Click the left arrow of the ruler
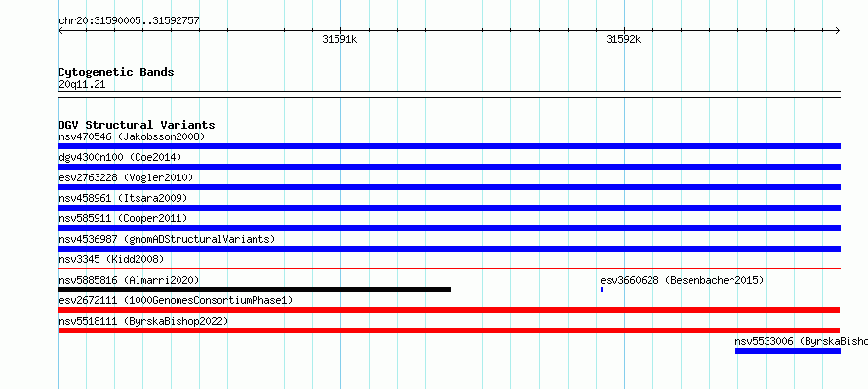Screen dimensions: 868x389 tap(60, 31)
